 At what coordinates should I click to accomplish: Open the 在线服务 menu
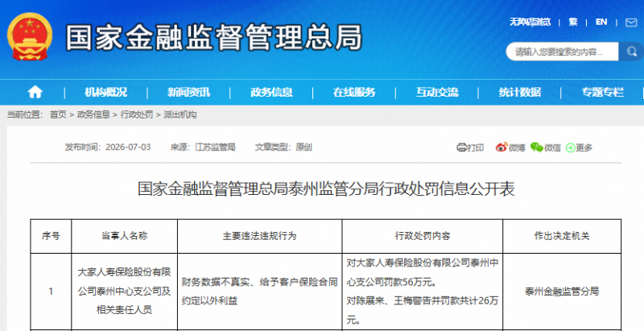coord(354,92)
